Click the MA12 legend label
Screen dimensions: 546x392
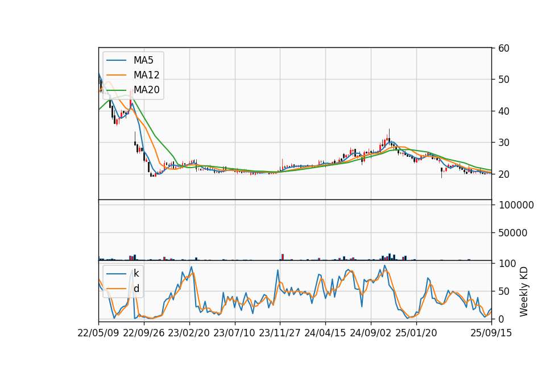pos(146,75)
